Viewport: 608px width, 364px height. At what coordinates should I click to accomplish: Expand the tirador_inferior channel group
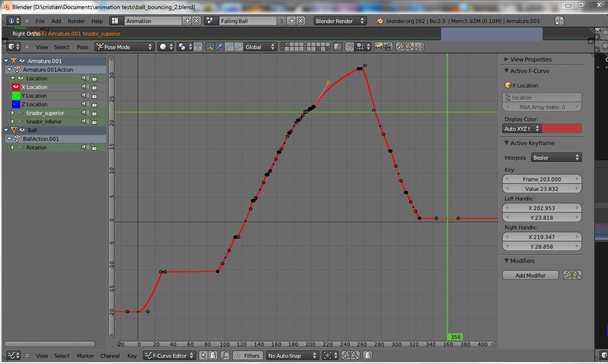[x=13, y=121]
